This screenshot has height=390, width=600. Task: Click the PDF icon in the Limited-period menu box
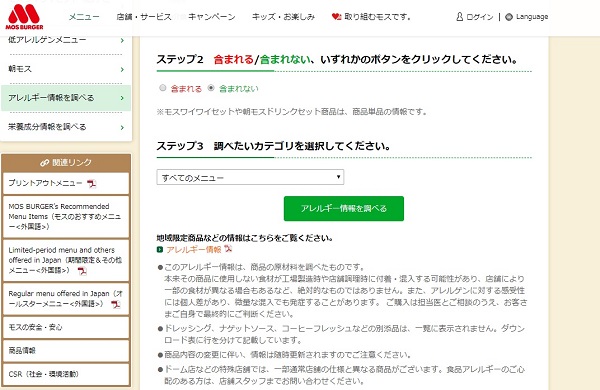[82, 271]
